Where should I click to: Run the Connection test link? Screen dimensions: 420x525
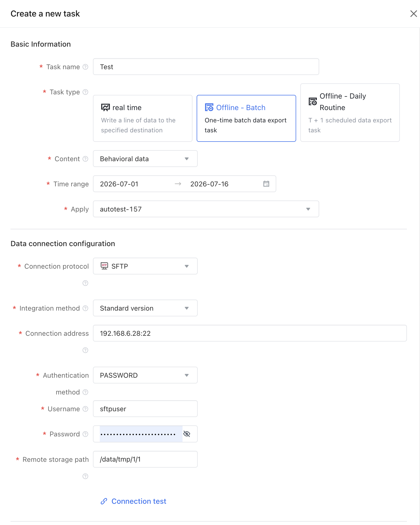(x=134, y=501)
